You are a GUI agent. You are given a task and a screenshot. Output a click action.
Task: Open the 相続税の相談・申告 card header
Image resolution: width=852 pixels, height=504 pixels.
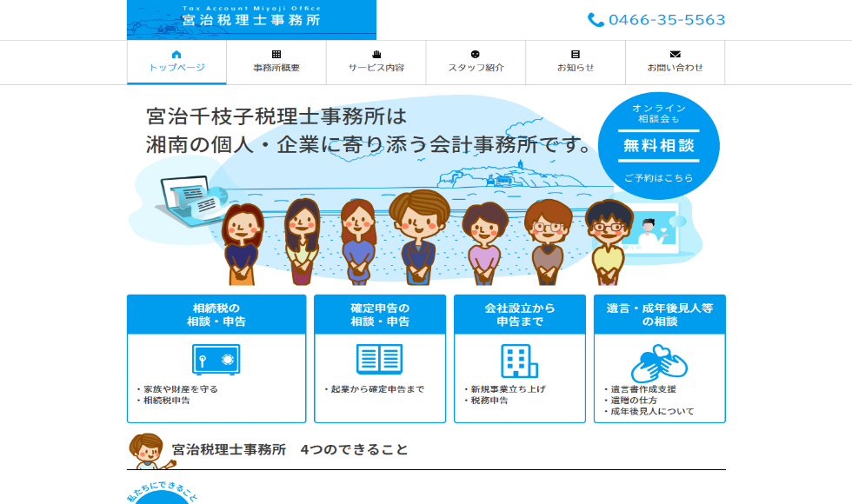tap(216, 315)
